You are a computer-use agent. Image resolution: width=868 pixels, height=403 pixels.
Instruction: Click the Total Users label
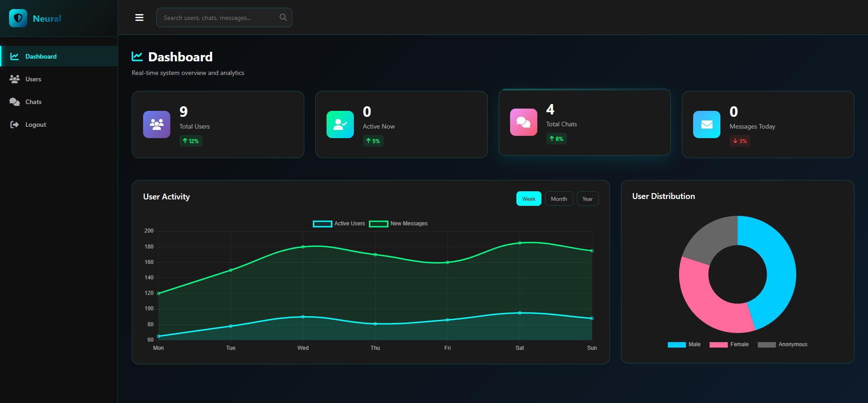point(194,126)
